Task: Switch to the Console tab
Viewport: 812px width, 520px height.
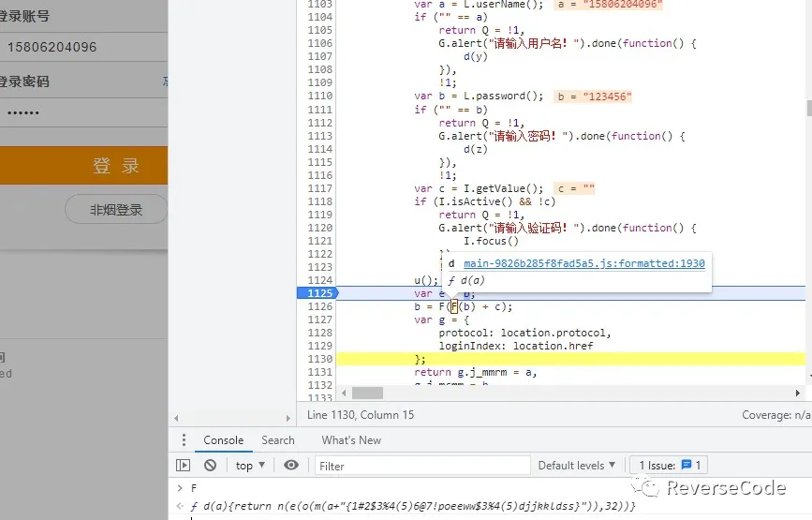Action: pyautogui.click(x=223, y=440)
